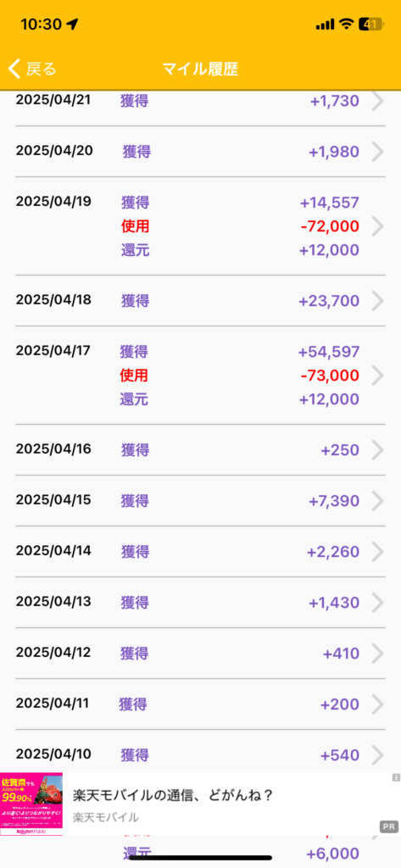Tap the location arrow beside the clock
Viewport: 401px width, 868px height.
[x=72, y=24]
